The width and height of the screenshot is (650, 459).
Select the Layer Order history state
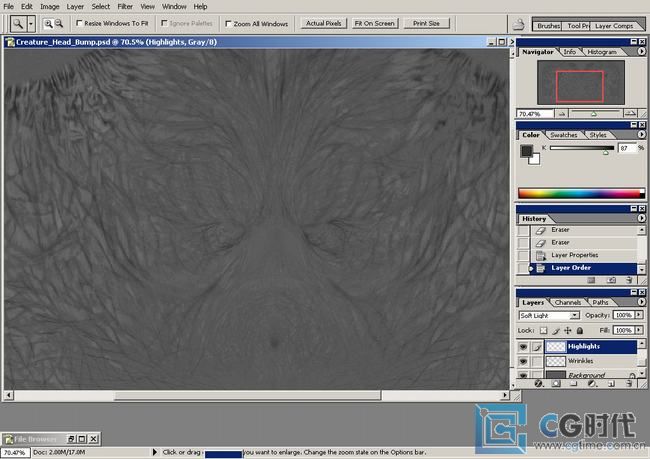click(583, 268)
